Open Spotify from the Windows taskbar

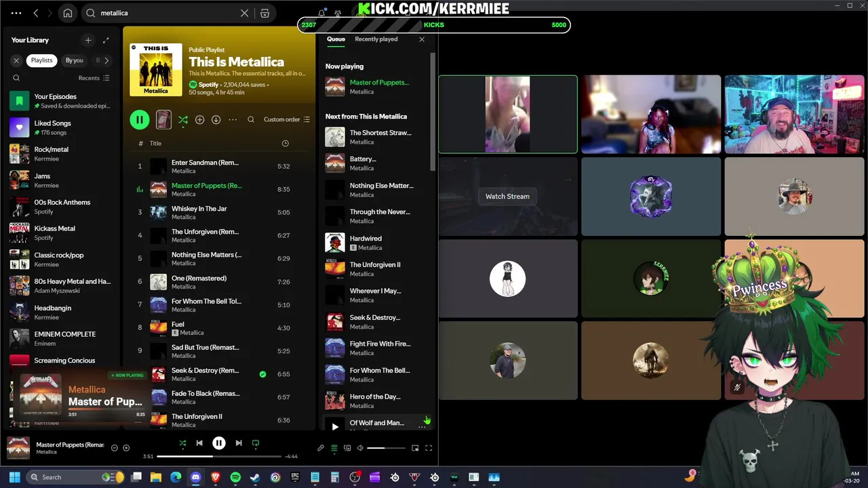pyautogui.click(x=235, y=477)
